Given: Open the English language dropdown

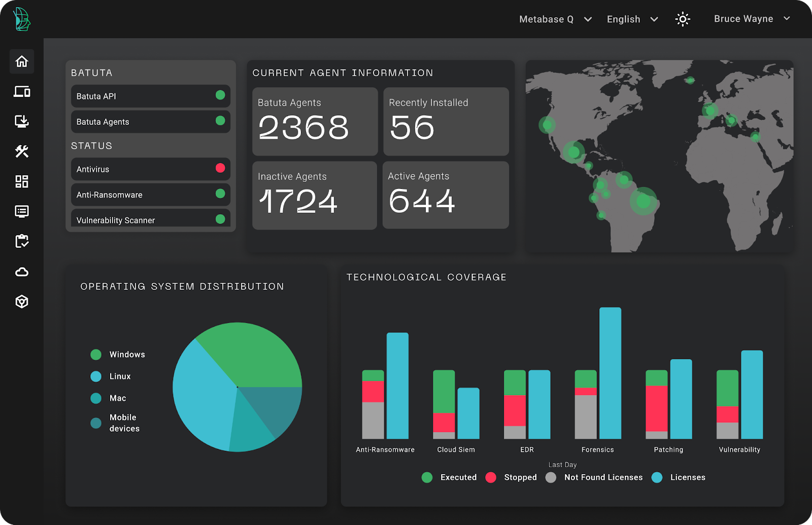Looking at the screenshot, I should pyautogui.click(x=632, y=19).
